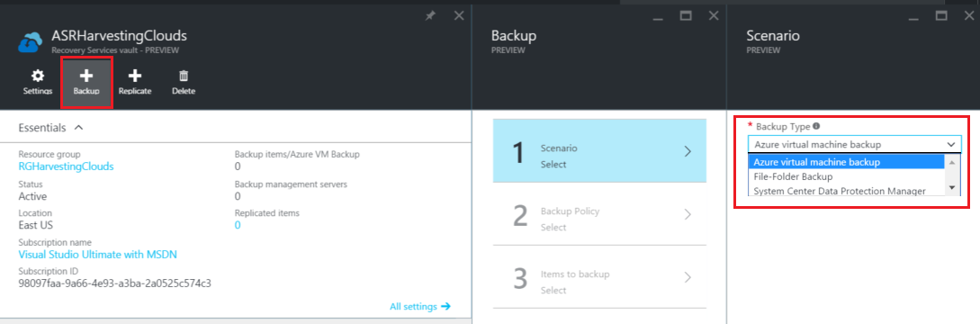Open the Backup Type dropdown

point(854,145)
